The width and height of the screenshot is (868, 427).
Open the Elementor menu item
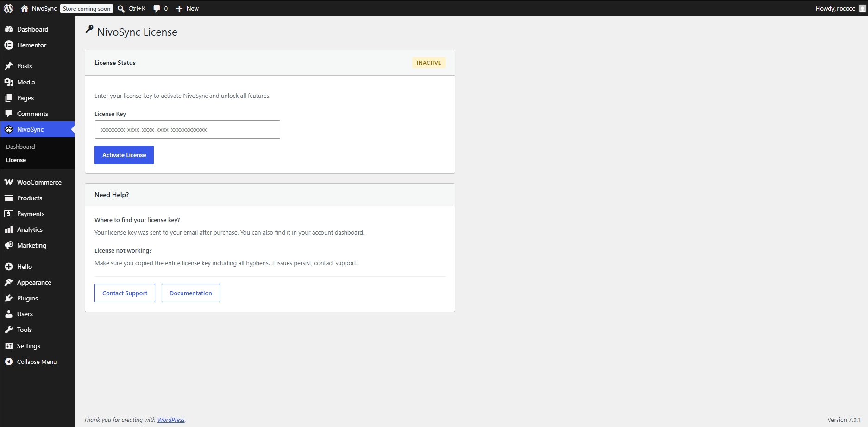(37, 45)
